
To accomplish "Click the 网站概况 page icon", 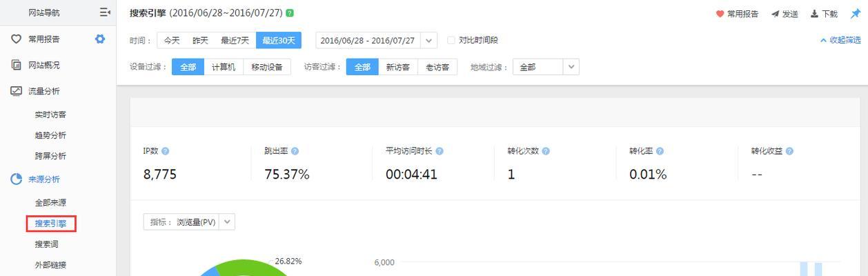I will 16,65.
